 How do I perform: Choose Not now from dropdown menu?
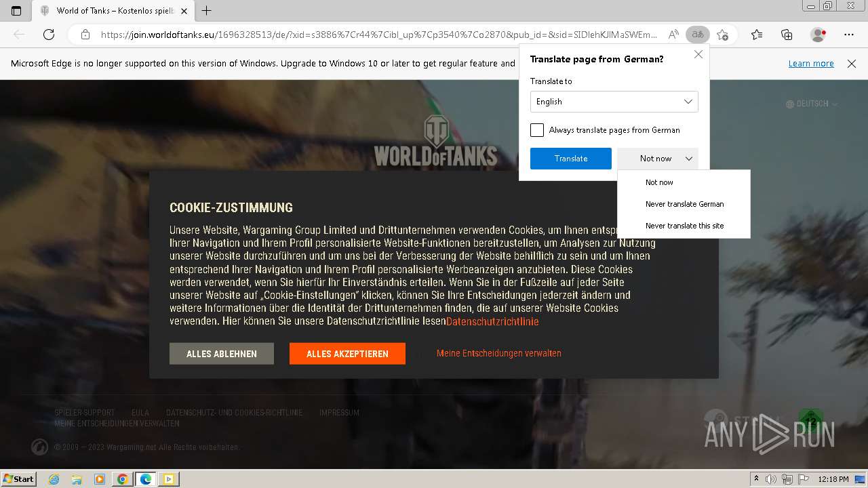point(684,182)
